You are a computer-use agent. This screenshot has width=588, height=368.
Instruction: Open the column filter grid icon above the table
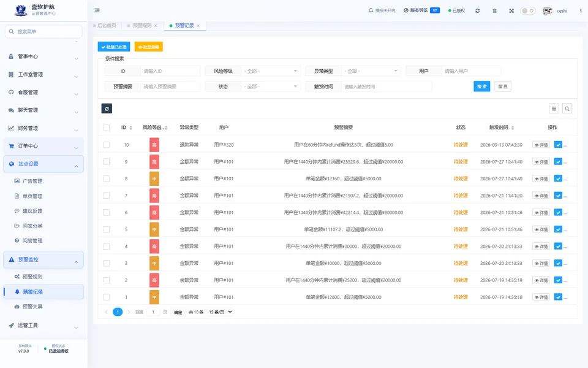pyautogui.click(x=554, y=109)
